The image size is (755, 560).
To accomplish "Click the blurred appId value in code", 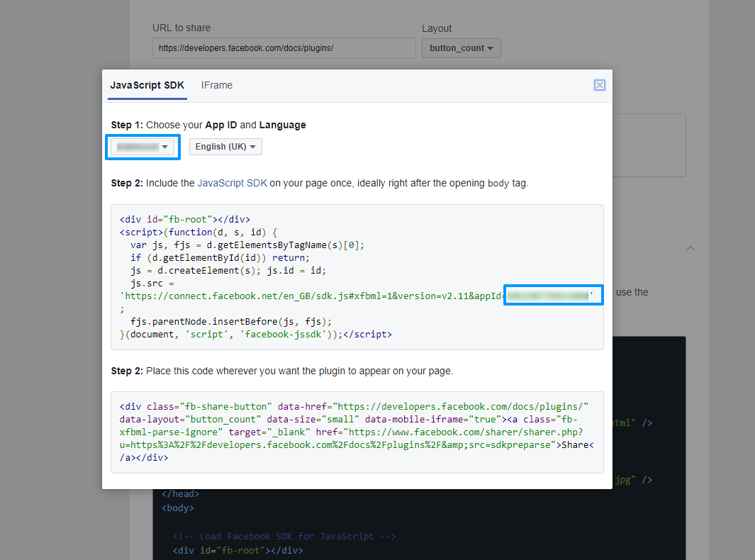I will point(548,296).
